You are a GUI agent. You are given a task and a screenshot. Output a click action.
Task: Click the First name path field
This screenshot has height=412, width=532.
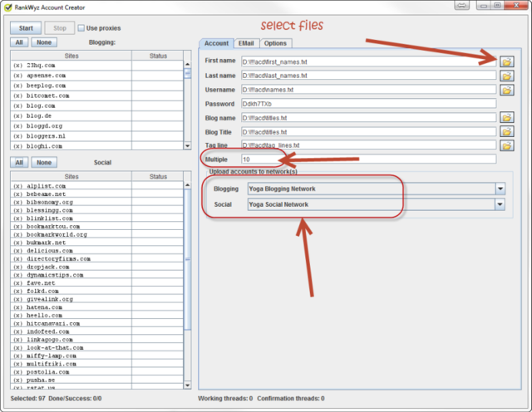368,61
